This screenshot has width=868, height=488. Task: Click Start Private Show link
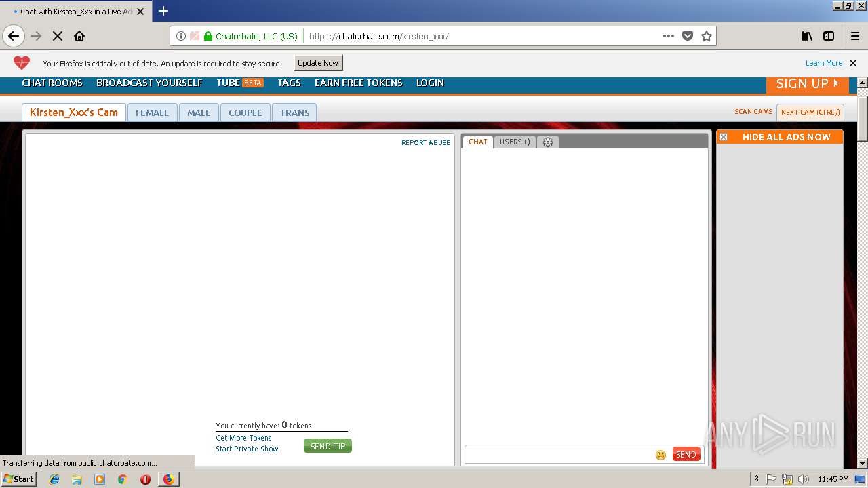coord(247,449)
